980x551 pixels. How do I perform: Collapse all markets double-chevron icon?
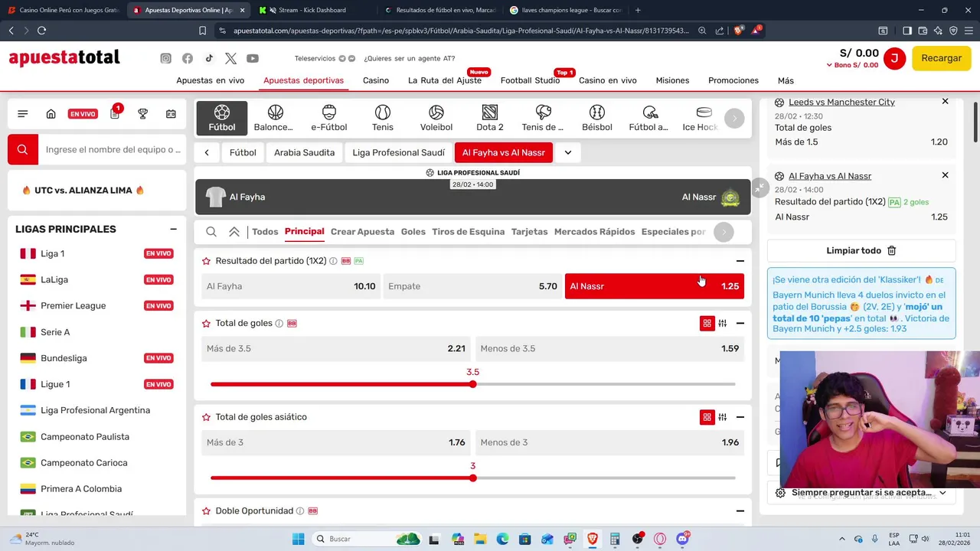234,232
